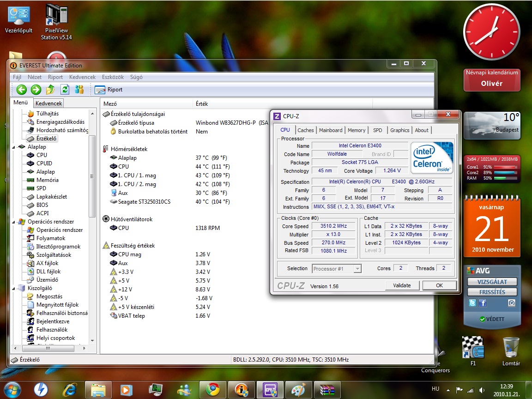
Task: Open Windows Explorer folder on taskbar
Action: tap(98, 390)
